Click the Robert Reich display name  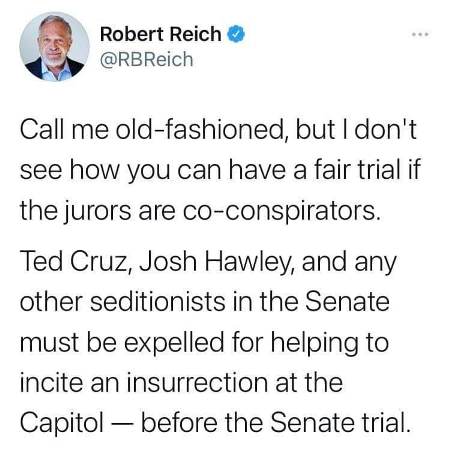pos(161,34)
